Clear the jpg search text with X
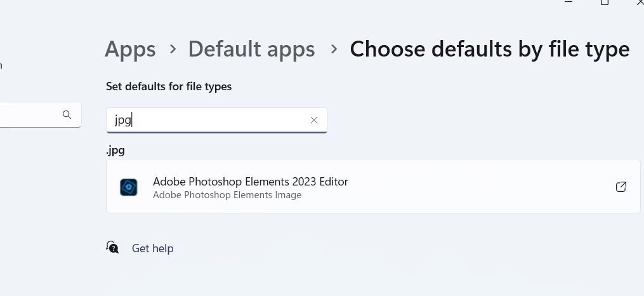The image size is (644, 296). click(314, 120)
